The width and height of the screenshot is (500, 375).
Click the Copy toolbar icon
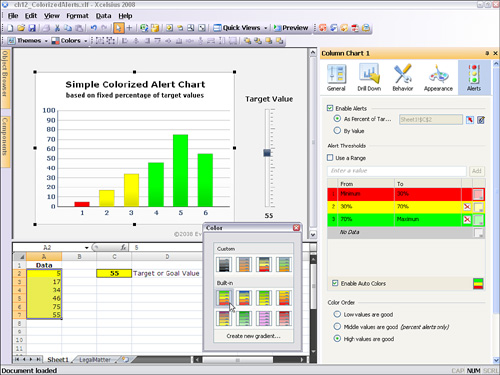point(68,28)
